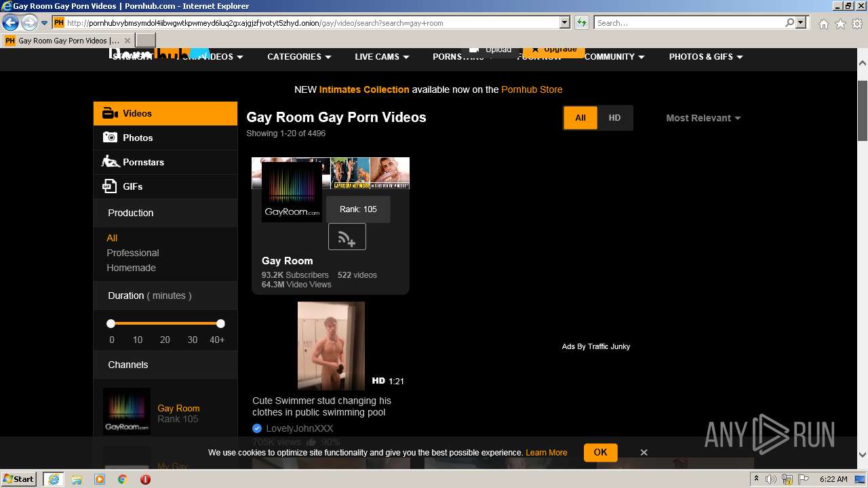
Task: Open the address bar history dropdown arrow
Action: pos(564,22)
